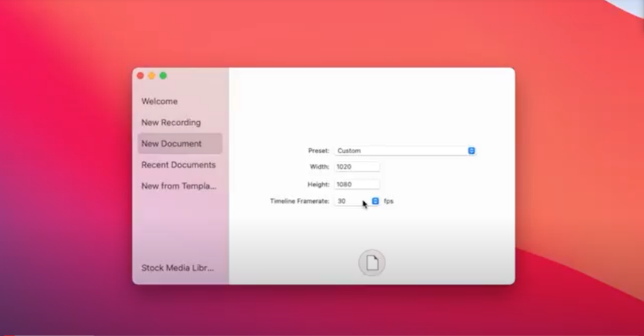644x336 pixels.
Task: Maximize the window with the green button
Action: click(x=163, y=75)
